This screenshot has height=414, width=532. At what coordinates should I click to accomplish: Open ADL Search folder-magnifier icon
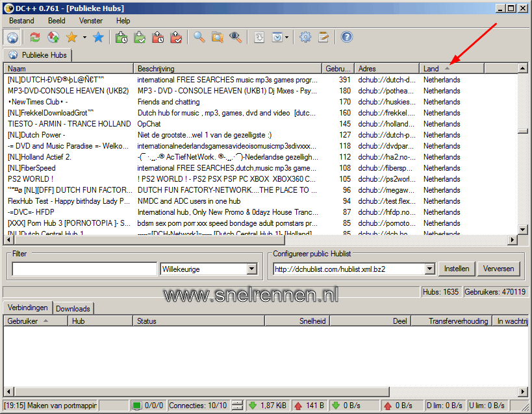pos(218,37)
